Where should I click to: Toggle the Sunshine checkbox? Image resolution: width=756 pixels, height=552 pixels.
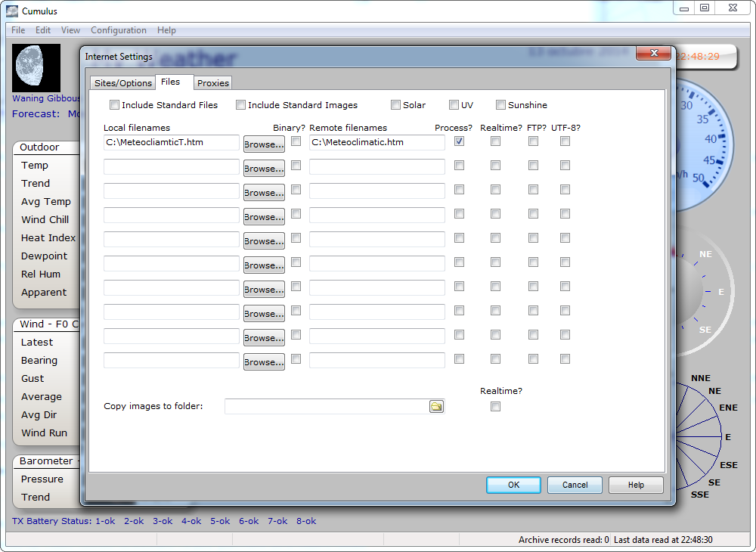click(500, 105)
